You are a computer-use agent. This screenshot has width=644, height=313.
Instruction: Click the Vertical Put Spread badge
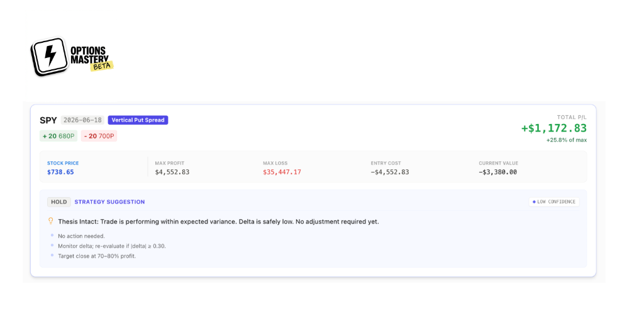pos(138,120)
